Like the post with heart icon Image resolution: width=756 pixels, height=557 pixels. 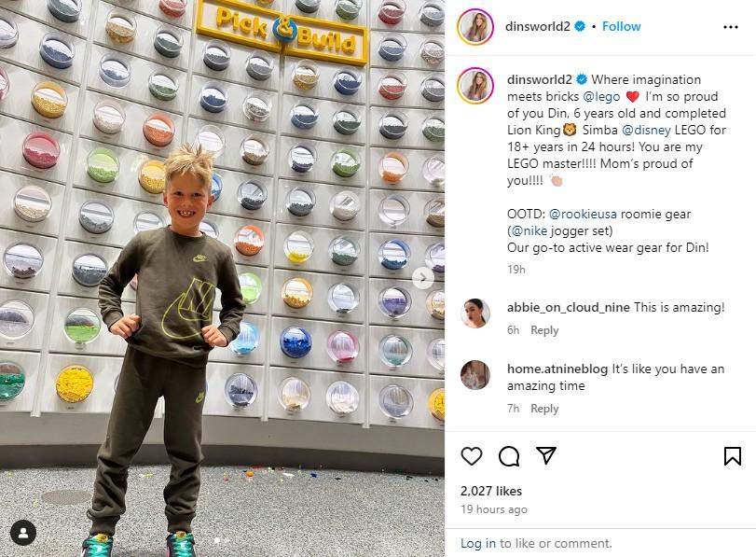pos(471,456)
